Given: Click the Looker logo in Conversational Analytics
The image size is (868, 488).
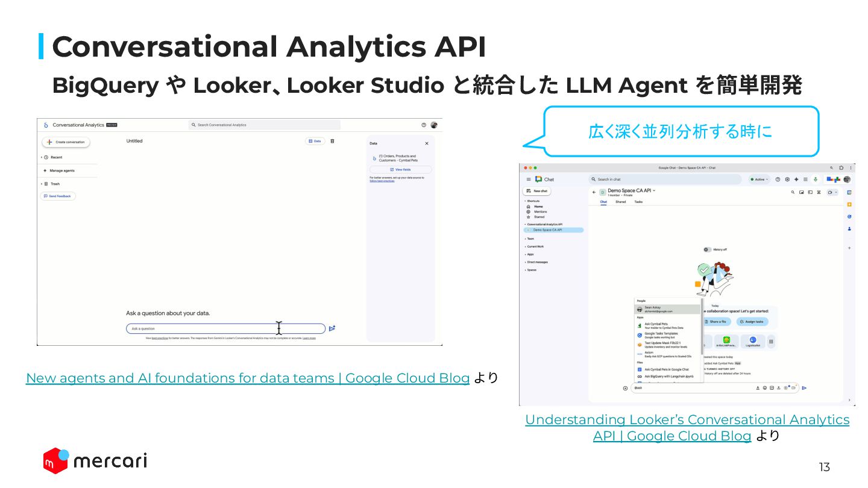Looking at the screenshot, I should pos(46,125).
